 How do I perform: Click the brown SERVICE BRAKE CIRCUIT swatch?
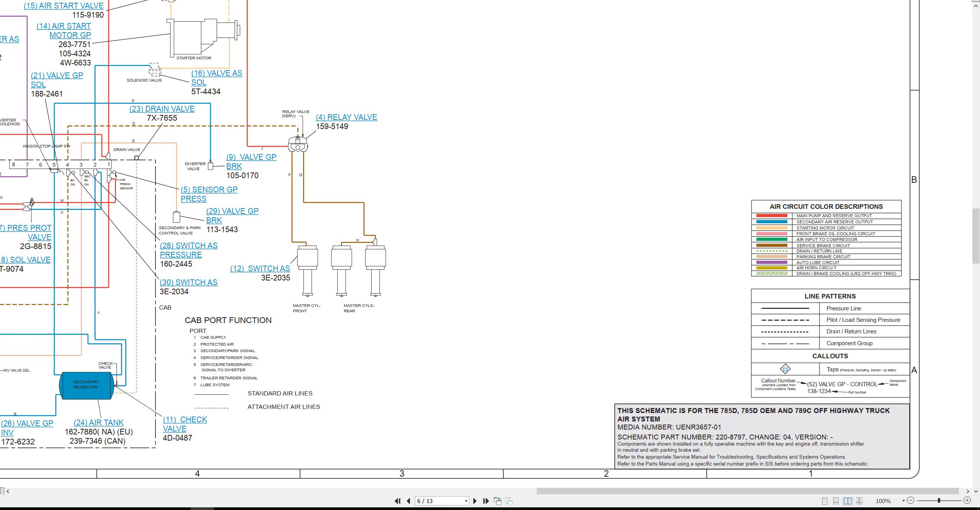(772, 245)
